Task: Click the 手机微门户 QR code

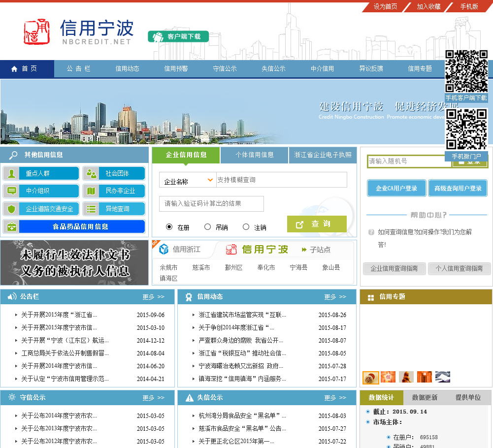Action: pos(466,129)
